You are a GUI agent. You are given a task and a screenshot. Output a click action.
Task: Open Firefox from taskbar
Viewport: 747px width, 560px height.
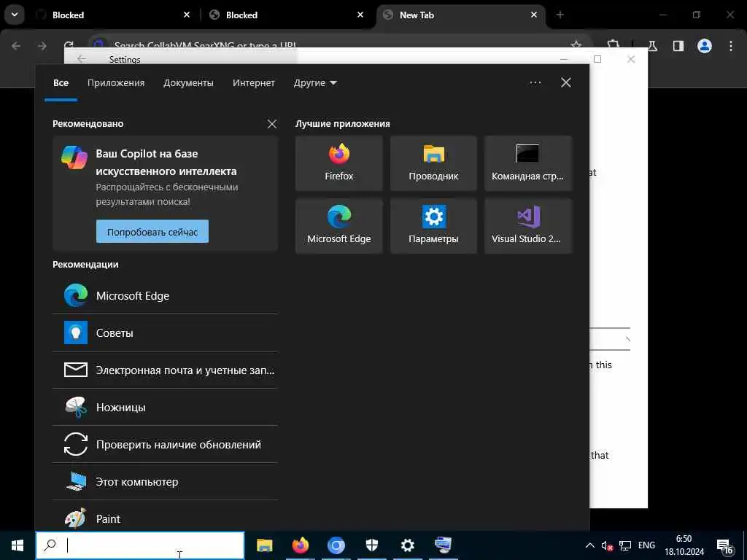[x=300, y=545]
